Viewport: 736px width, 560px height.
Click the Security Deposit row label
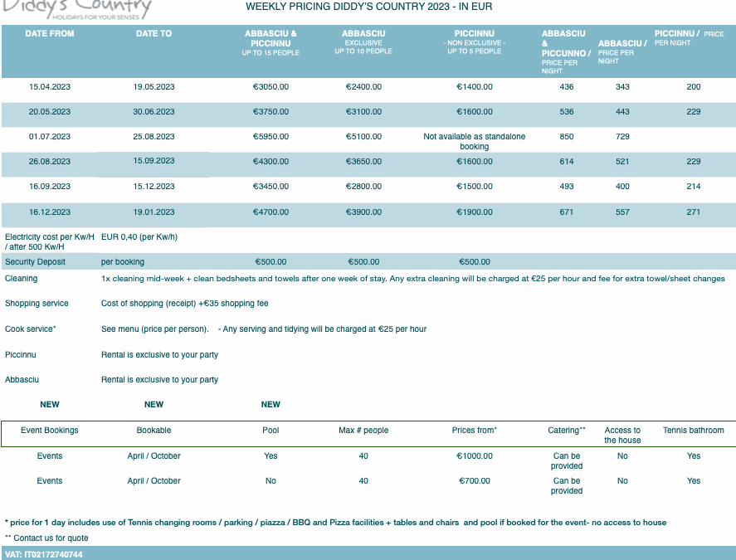coord(35,262)
